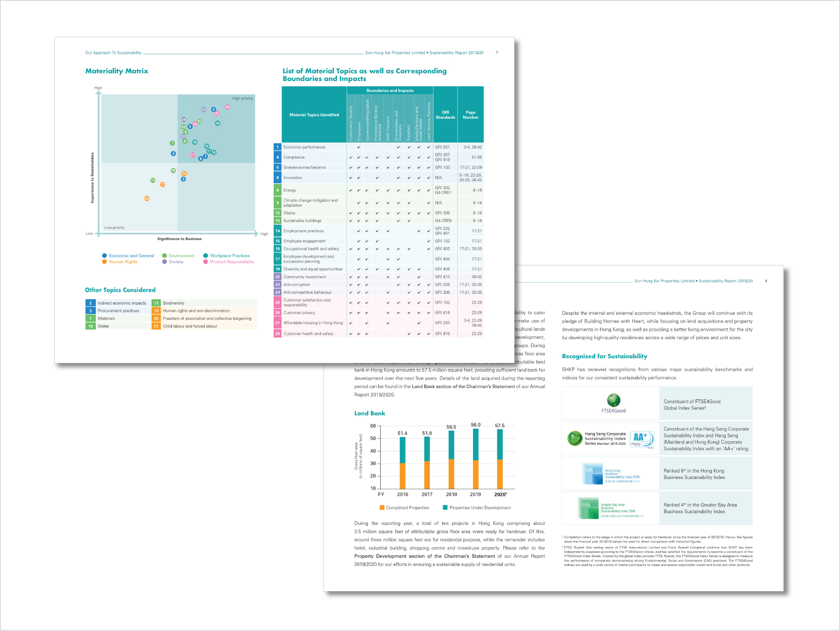840x631 pixels.
Task: Click blue point 2 in the materiality matrix
Action: [x=173, y=153]
